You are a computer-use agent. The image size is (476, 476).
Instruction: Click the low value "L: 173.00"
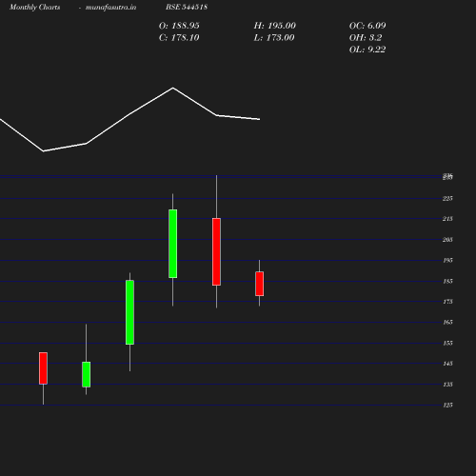[274, 38]
